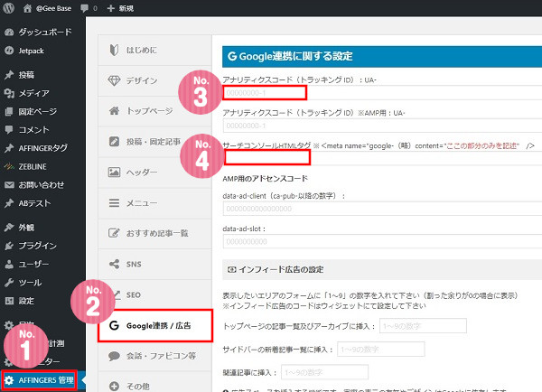Click the Google G icon in the tab list

click(x=114, y=325)
